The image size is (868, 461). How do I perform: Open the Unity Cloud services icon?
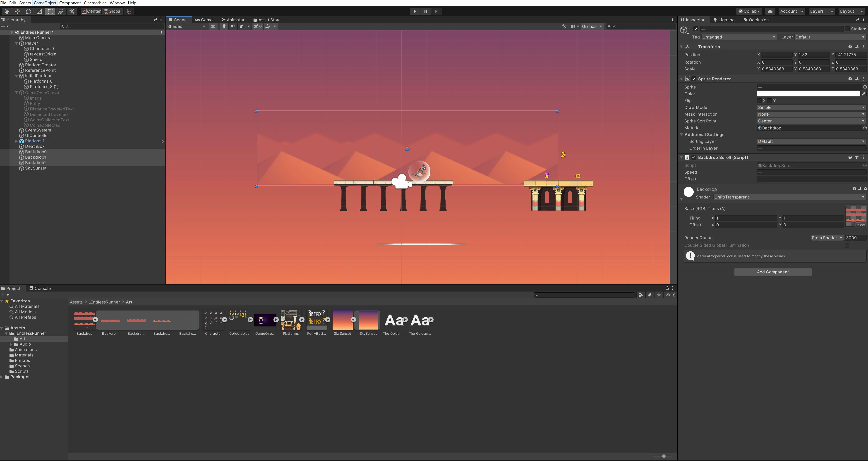770,11
